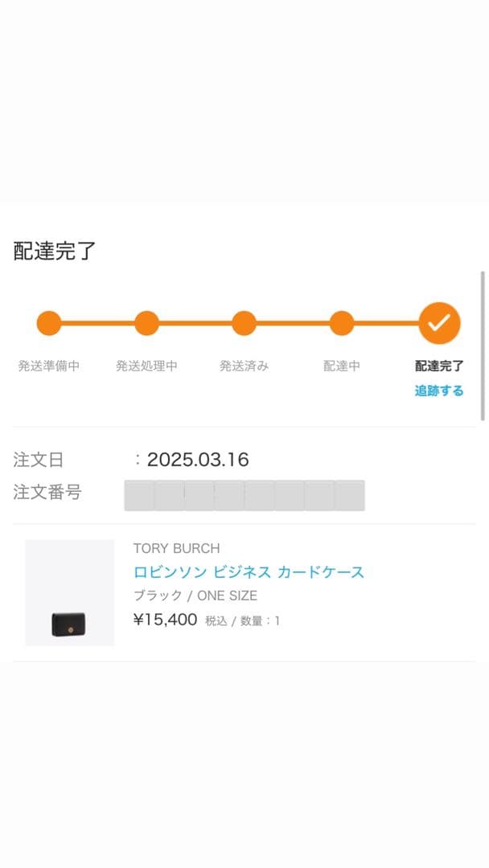Viewport: 489px width, 868px height.
Task: Click the 発送処理中 step circle
Action: pyautogui.click(x=146, y=323)
